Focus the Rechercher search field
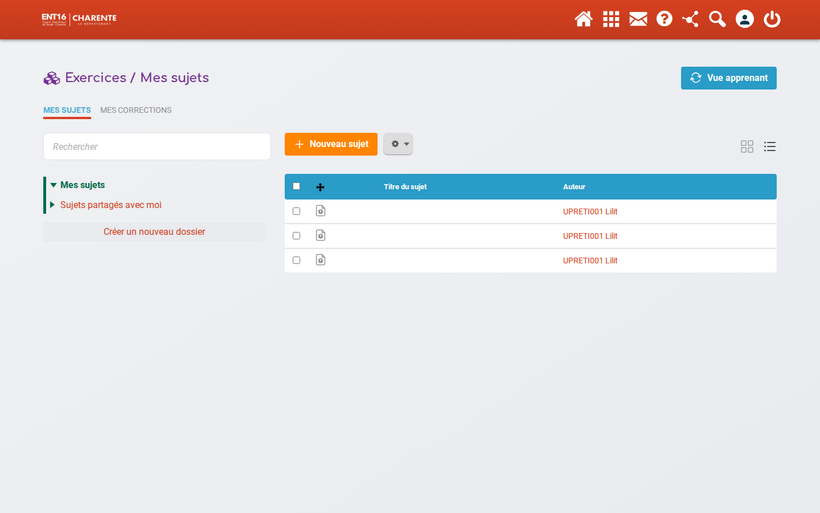The image size is (820, 513). pyautogui.click(x=157, y=146)
